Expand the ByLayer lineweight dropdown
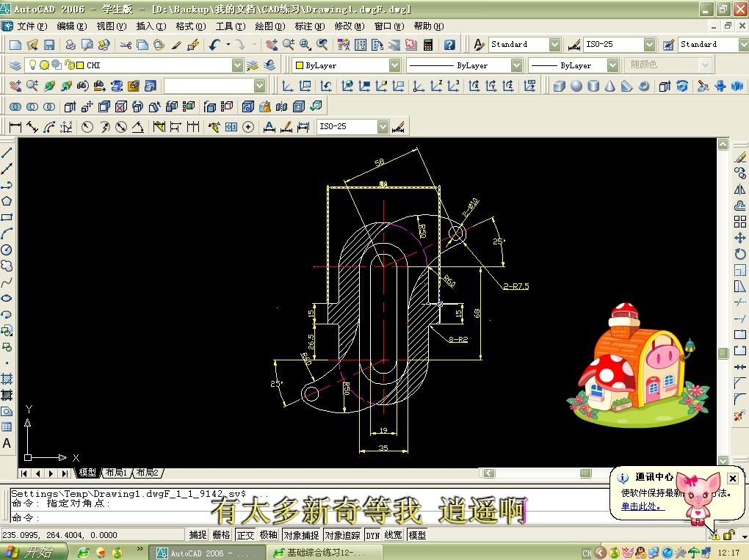749x560 pixels. [613, 65]
